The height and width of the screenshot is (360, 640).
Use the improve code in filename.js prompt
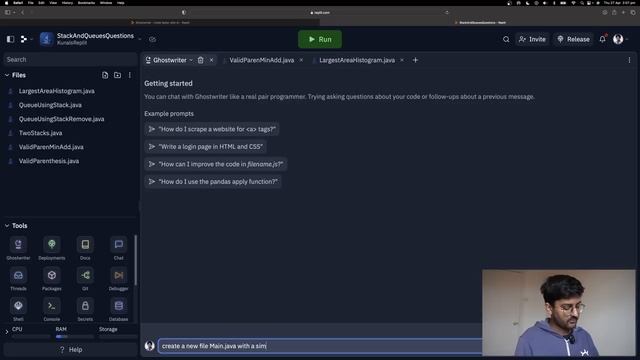[216, 164]
